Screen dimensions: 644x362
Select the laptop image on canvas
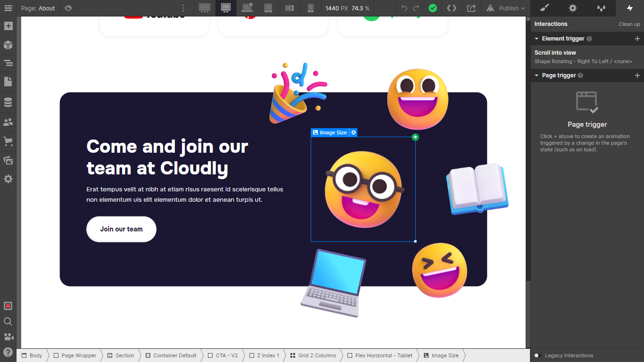333,283
